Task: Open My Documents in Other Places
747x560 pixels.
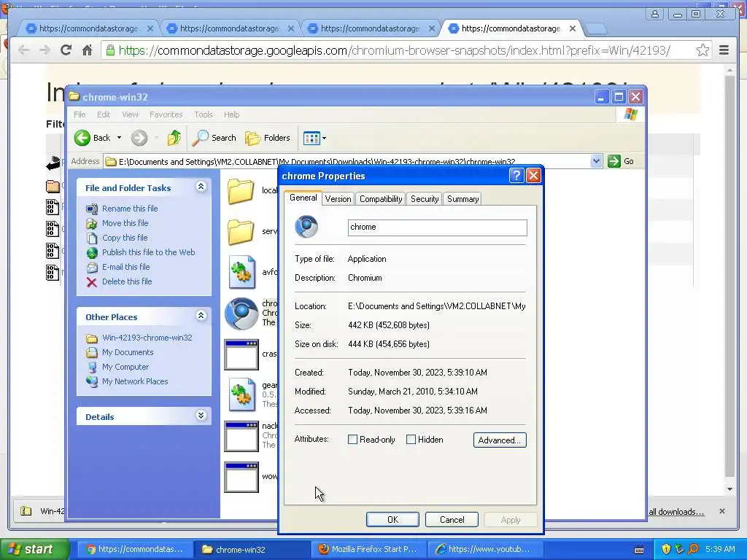Action: [x=128, y=352]
